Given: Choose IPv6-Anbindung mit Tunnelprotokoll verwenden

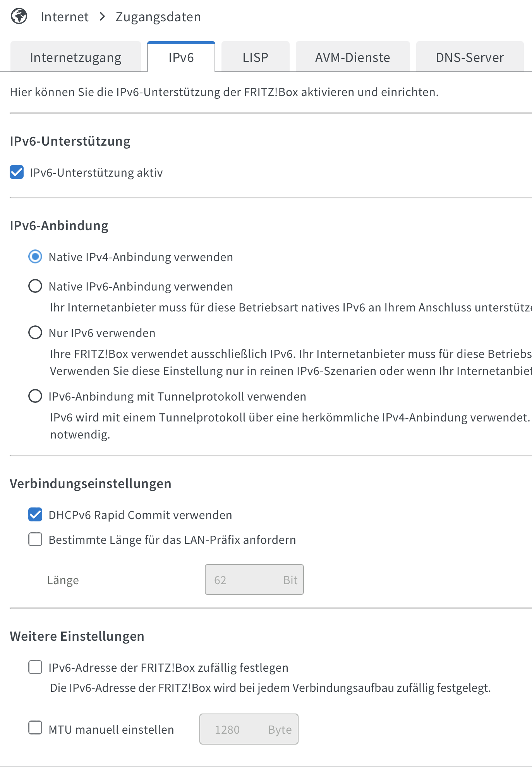Looking at the screenshot, I should (35, 396).
